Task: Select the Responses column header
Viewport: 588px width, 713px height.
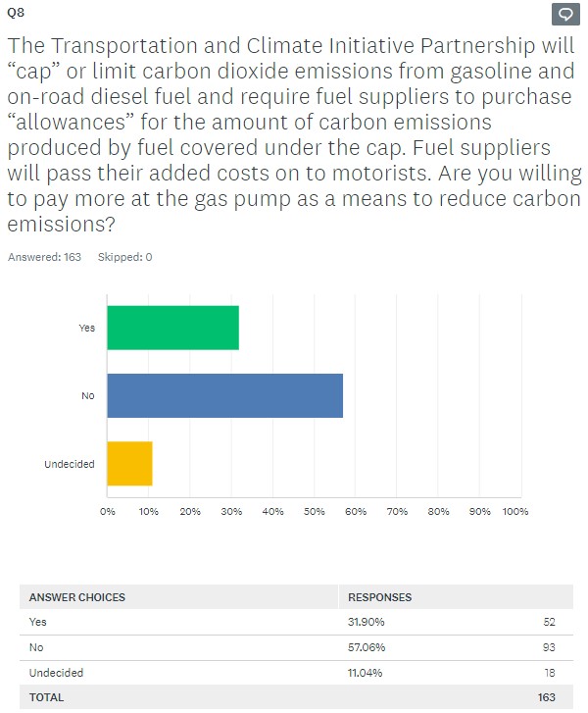Action: tap(380, 597)
